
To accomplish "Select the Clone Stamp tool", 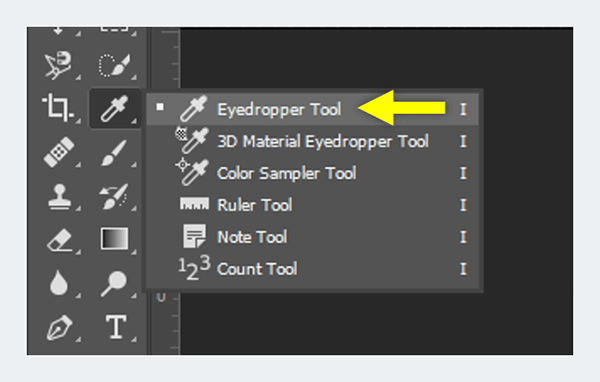I will [x=60, y=197].
